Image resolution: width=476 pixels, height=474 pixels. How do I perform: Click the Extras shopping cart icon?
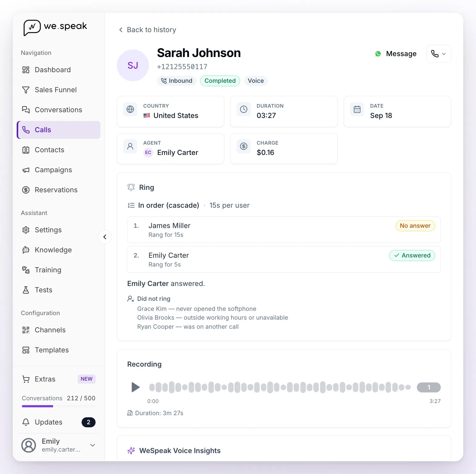pyautogui.click(x=26, y=379)
